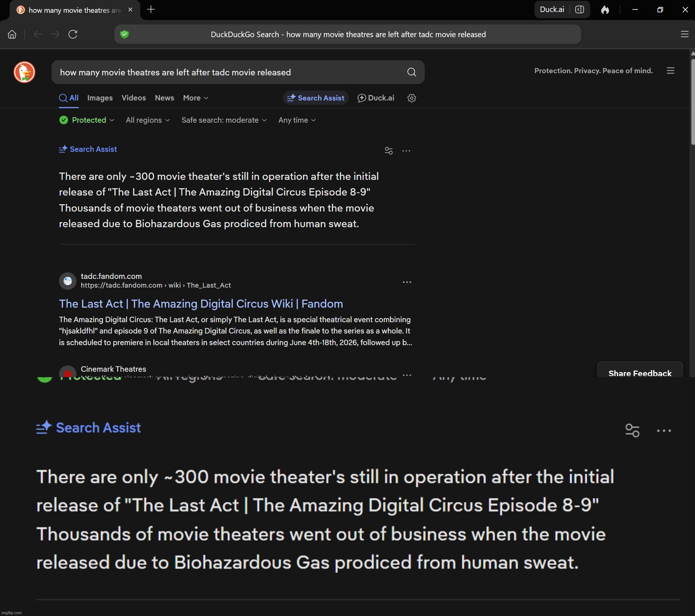The image size is (695, 616).
Task: Select the All results tab
Action: 69,98
